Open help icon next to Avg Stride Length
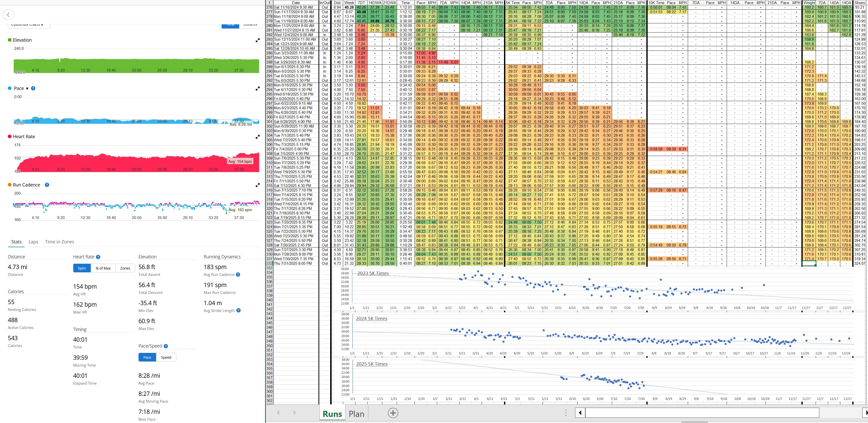This screenshot has width=868, height=423. (239, 310)
